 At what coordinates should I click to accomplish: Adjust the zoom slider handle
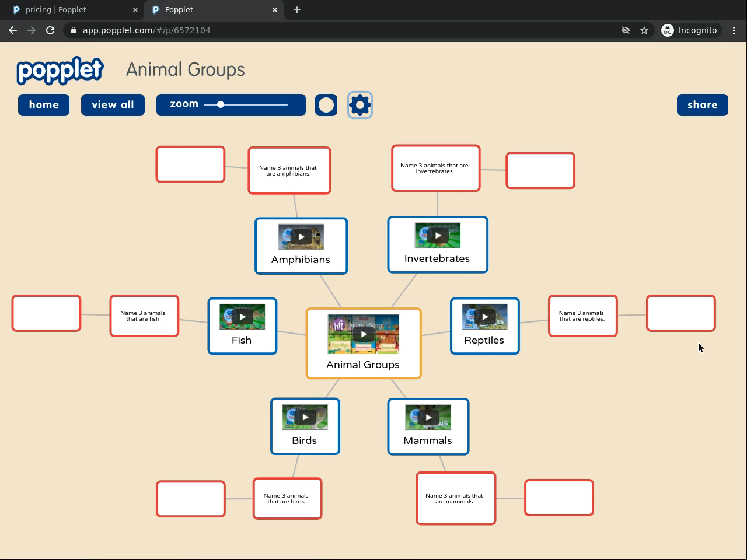click(x=221, y=104)
